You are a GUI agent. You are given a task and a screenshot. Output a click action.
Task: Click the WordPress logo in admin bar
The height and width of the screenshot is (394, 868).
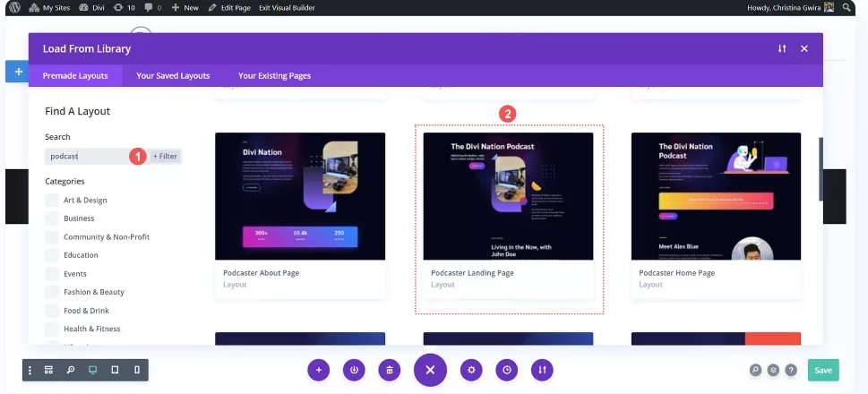[x=15, y=8]
